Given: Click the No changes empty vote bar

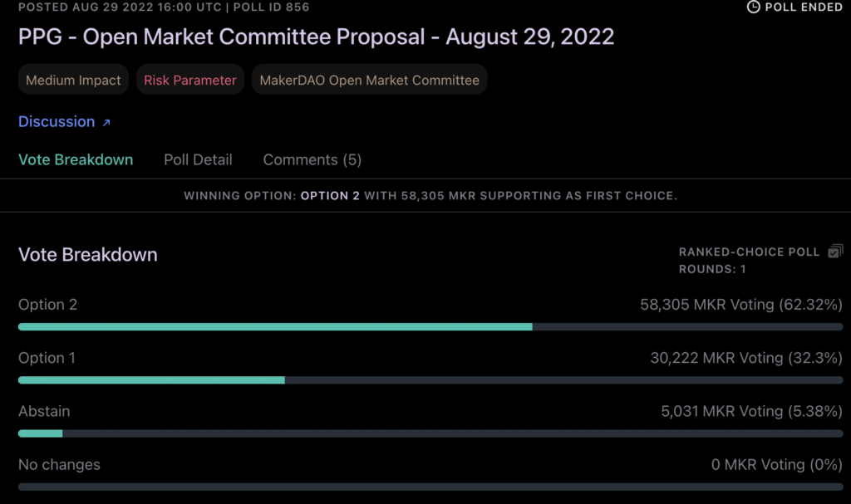Looking at the screenshot, I should (430, 486).
